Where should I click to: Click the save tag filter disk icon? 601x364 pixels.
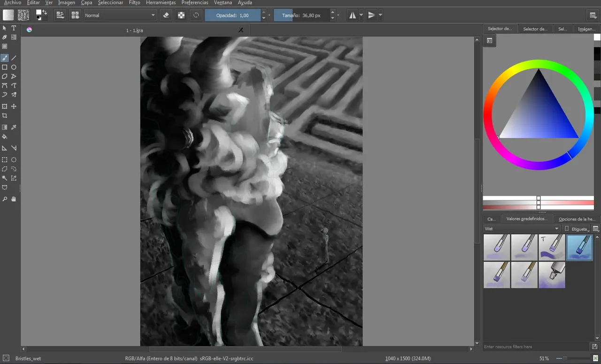click(595, 347)
